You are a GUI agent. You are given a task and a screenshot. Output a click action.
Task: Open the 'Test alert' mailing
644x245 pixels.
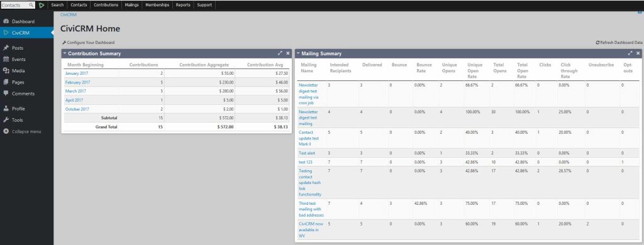[x=307, y=153]
